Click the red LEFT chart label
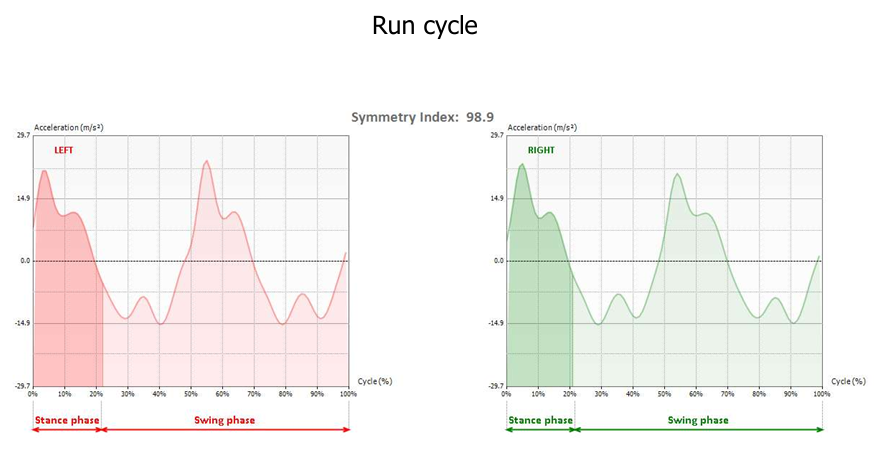This screenshot has height=454, width=878. (64, 150)
